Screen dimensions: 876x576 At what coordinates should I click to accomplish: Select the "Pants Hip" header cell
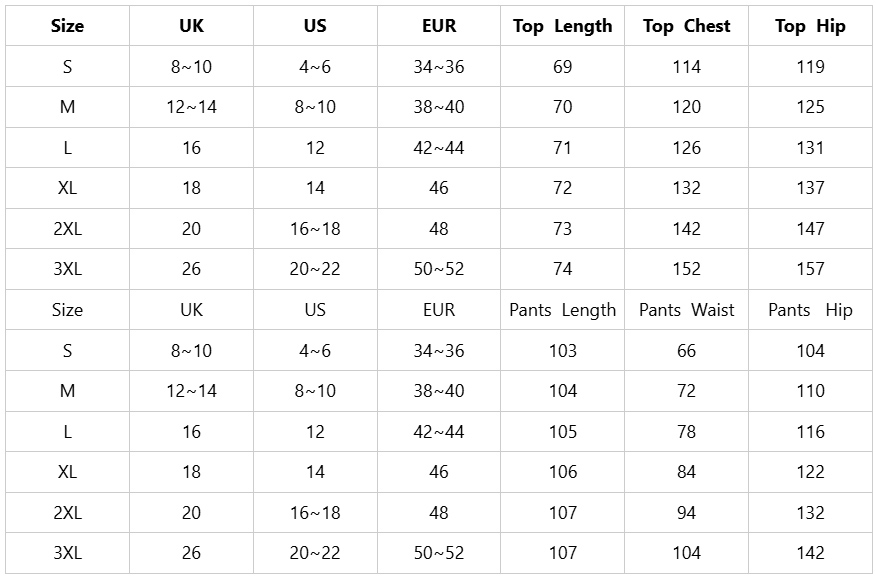click(x=810, y=310)
